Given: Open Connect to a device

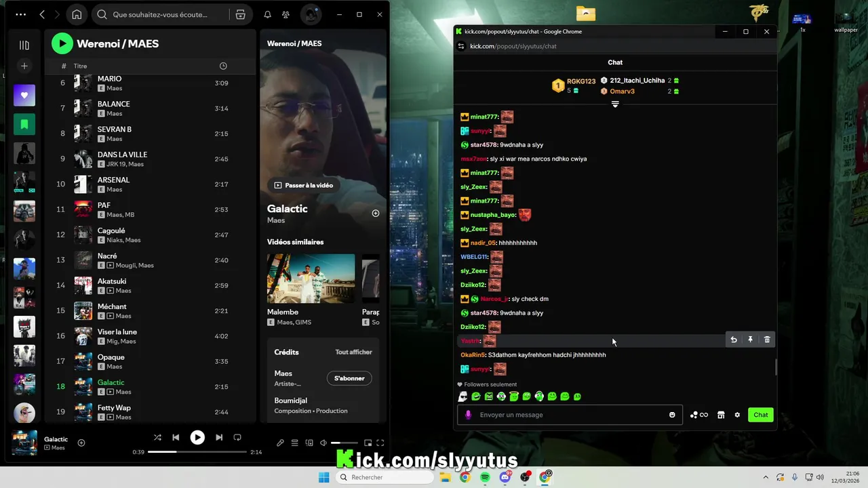Looking at the screenshot, I should 309,443.
